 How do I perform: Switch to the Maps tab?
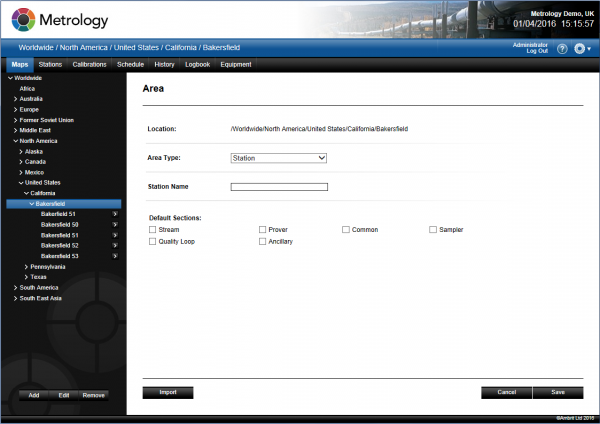pyautogui.click(x=20, y=65)
